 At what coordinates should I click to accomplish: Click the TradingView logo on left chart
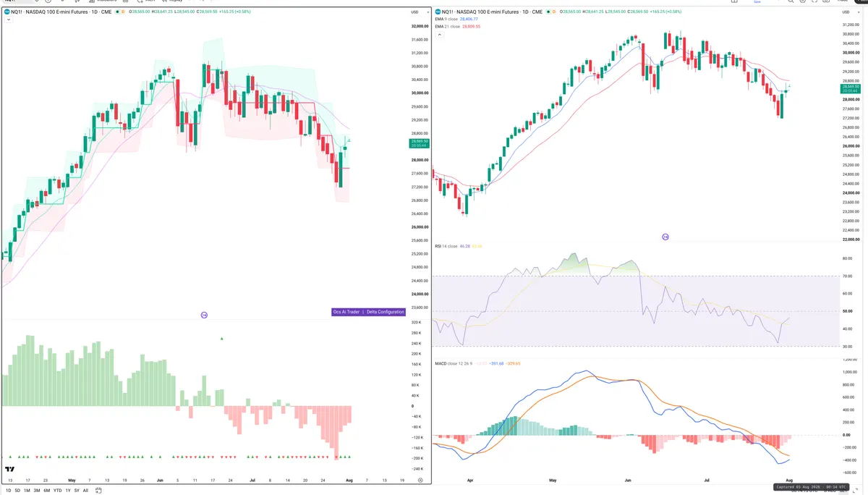click(10, 470)
